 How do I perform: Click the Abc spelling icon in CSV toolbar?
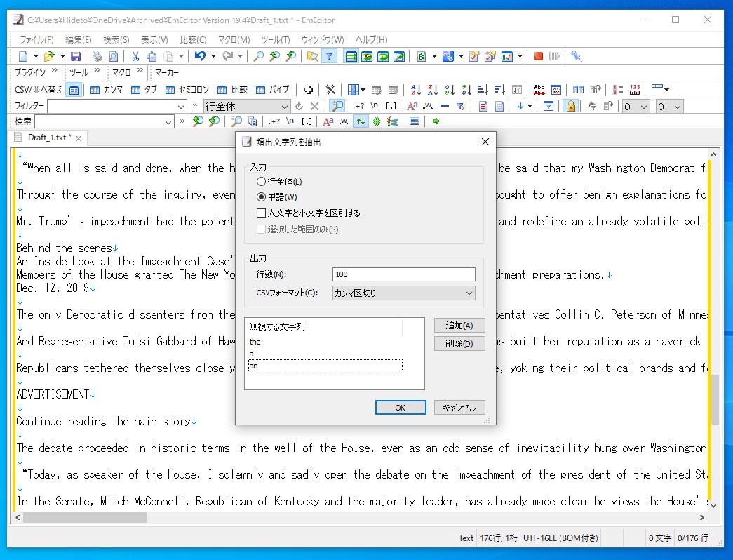539,90
